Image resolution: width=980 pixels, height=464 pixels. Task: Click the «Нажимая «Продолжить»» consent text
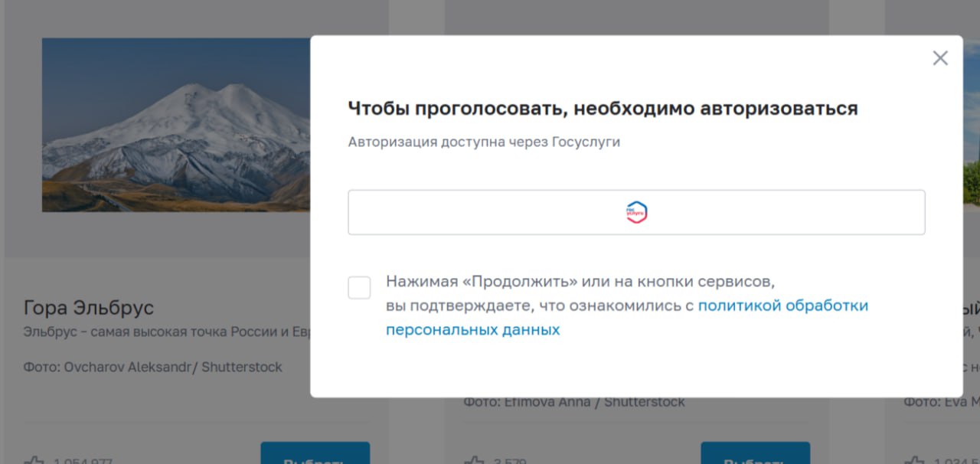click(x=580, y=281)
